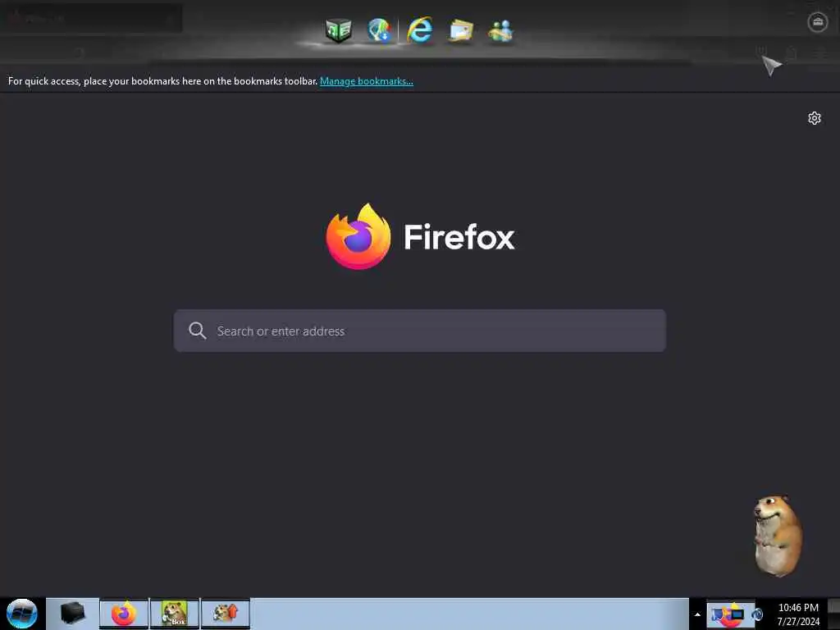Click the hamster desktop pet
This screenshot has width=840, height=630.
(x=778, y=535)
